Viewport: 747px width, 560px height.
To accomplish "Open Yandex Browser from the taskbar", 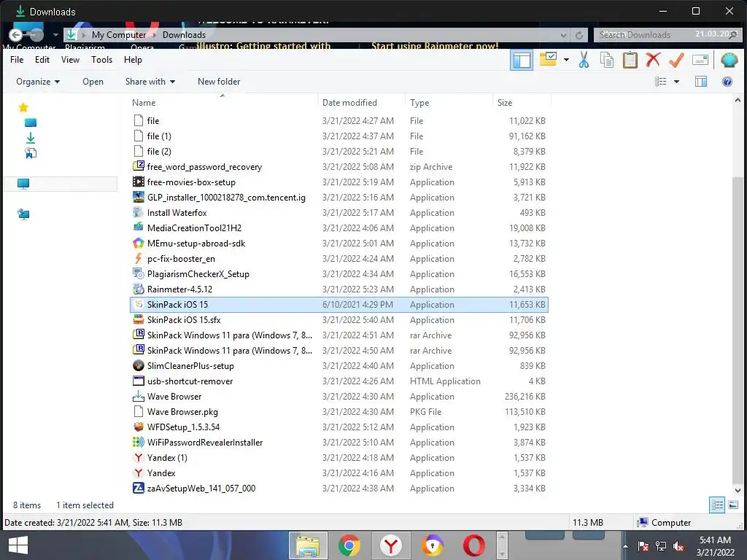I will coord(391,545).
